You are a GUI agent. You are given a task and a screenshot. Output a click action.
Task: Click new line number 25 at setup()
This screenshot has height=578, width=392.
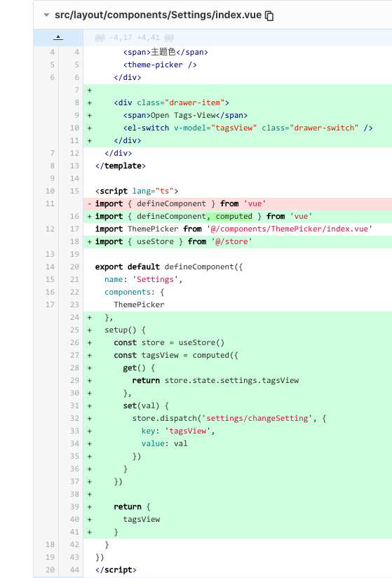pyautogui.click(x=75, y=330)
